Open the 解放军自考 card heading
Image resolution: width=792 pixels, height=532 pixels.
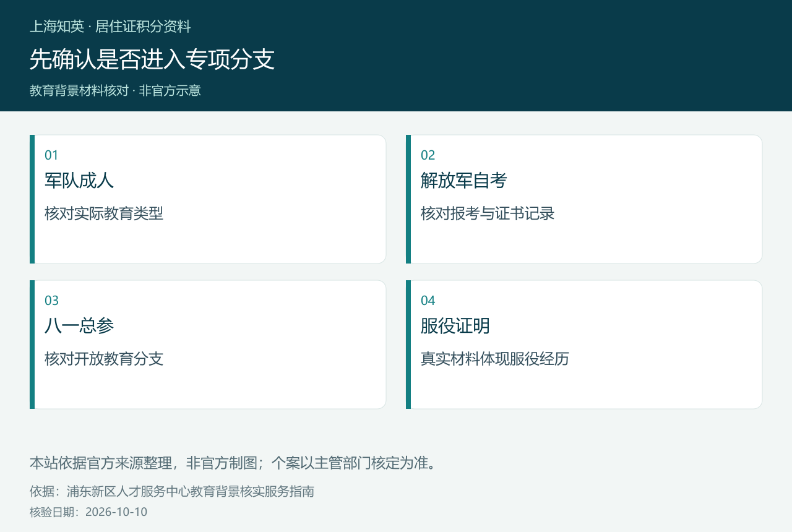(x=464, y=181)
